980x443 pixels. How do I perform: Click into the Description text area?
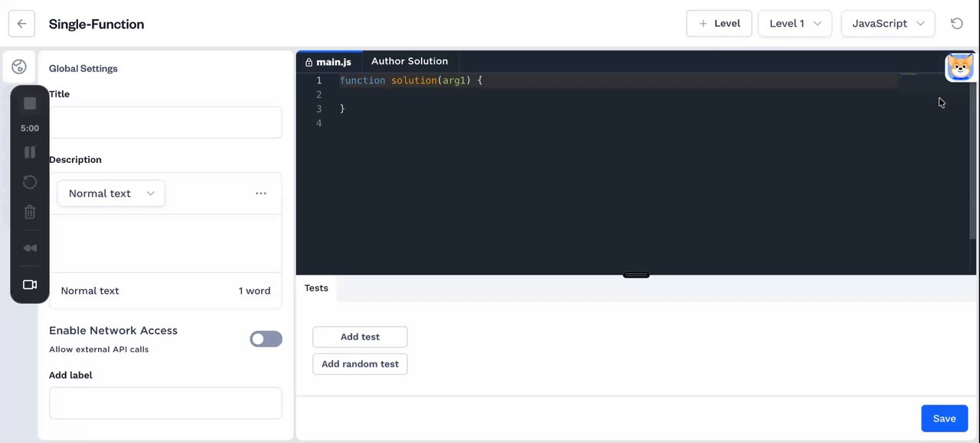coord(165,243)
